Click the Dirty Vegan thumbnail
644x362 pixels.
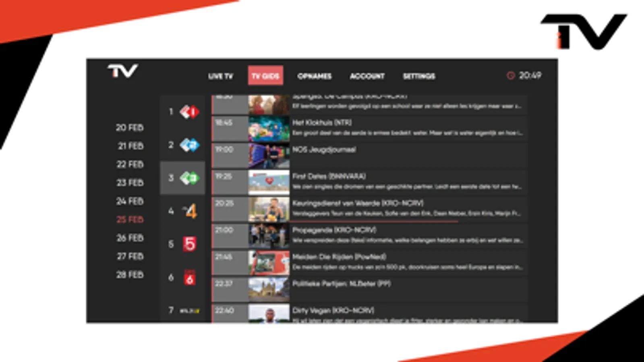[x=269, y=313]
